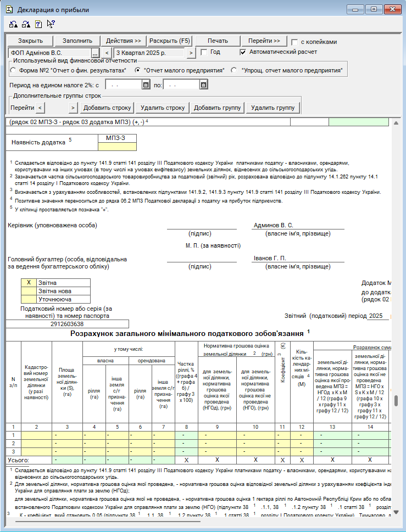This screenshot has width=406, height=532.
Task: Open calendar for the period end date
Action: click(203, 85)
